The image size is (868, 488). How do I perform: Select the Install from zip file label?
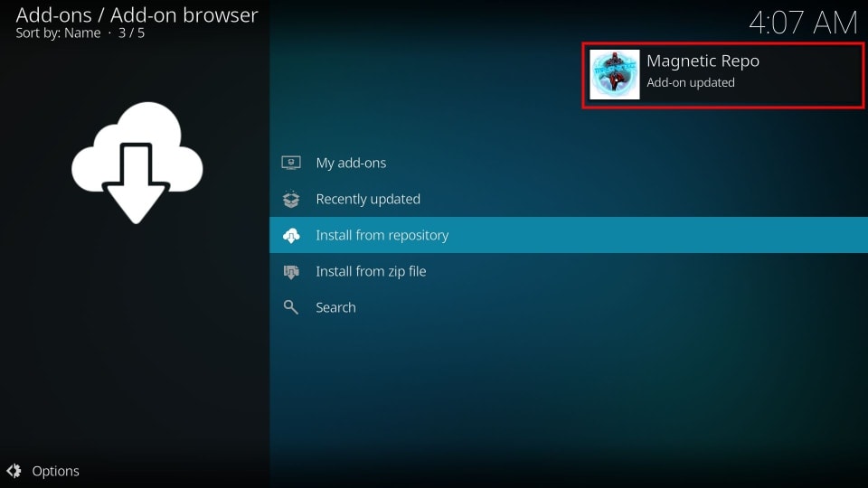coord(371,271)
